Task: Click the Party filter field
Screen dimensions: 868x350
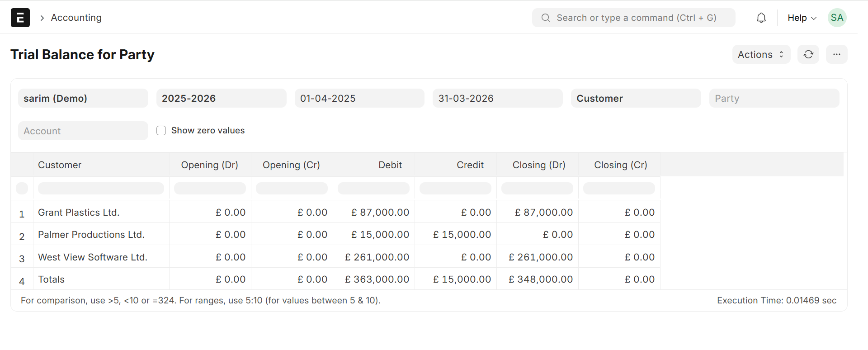Action: coord(774,98)
